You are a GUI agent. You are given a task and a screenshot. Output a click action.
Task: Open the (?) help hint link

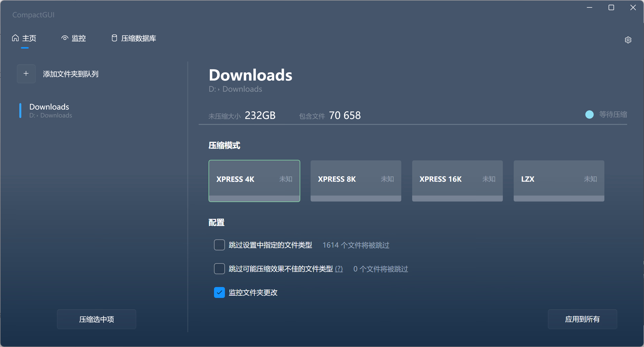[x=339, y=269]
